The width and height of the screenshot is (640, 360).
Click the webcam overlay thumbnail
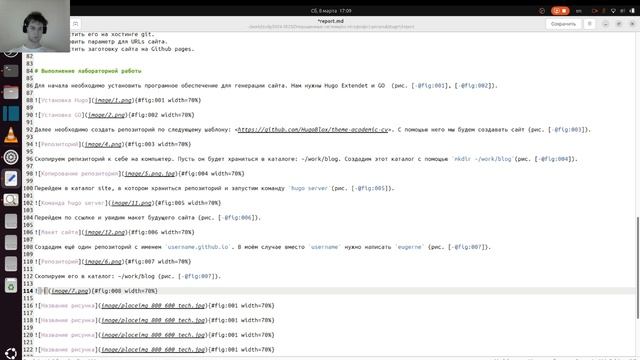pyautogui.click(x=35, y=26)
